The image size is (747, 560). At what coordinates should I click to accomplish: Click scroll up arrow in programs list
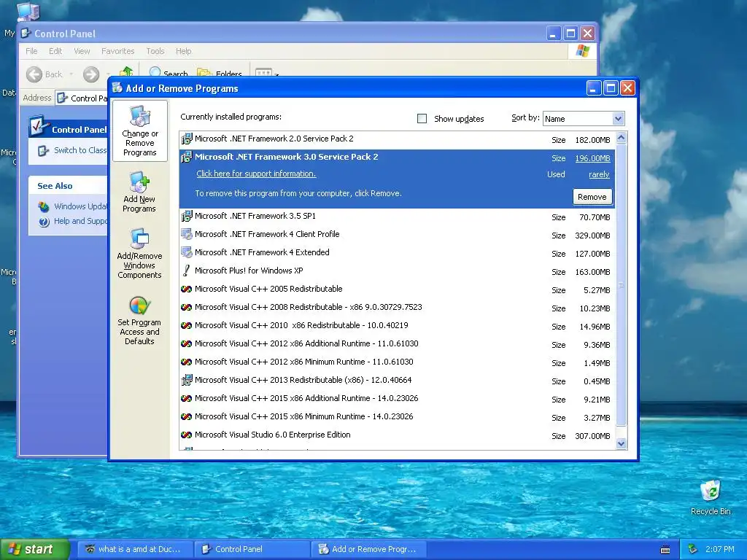621,138
